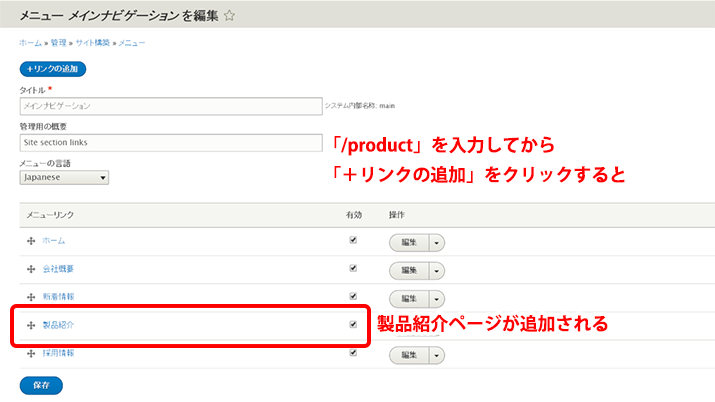Viewport: 715px width, 402px height.
Task: Expand the 編集 dropdown arrow for ホーム
Action: [436, 243]
